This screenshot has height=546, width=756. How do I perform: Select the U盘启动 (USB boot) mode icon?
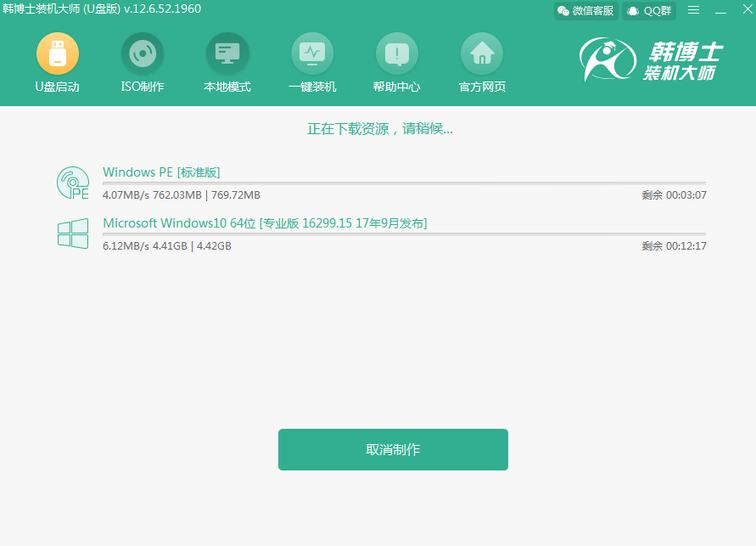point(57,62)
